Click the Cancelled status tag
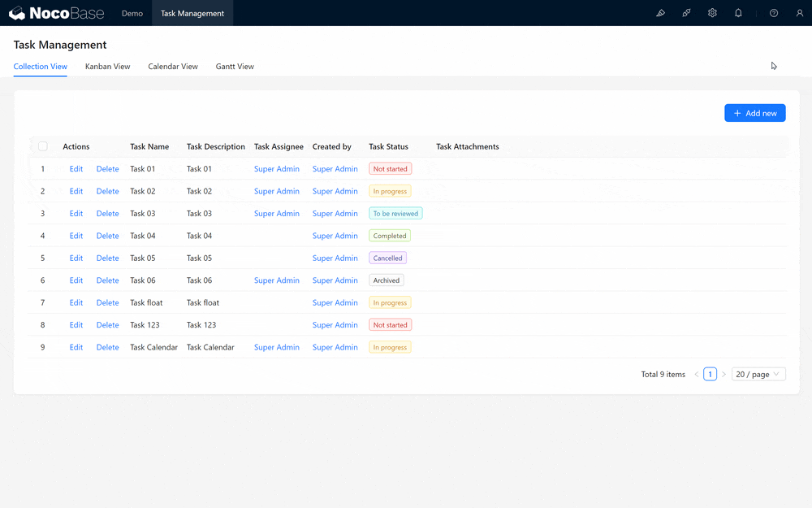Image resolution: width=812 pixels, height=508 pixels. [388, 258]
